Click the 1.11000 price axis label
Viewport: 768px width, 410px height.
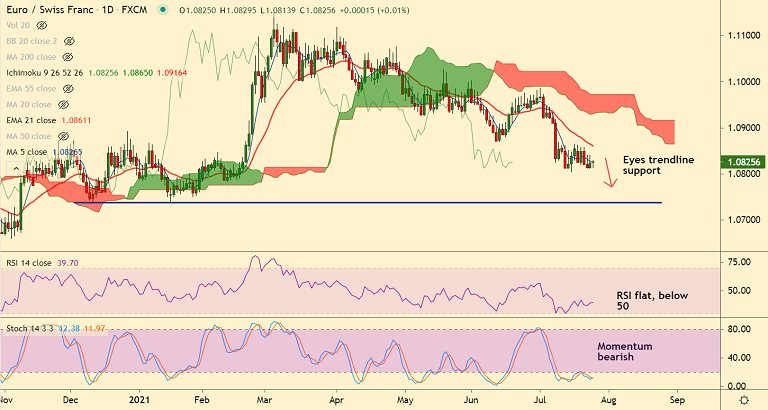(744, 36)
